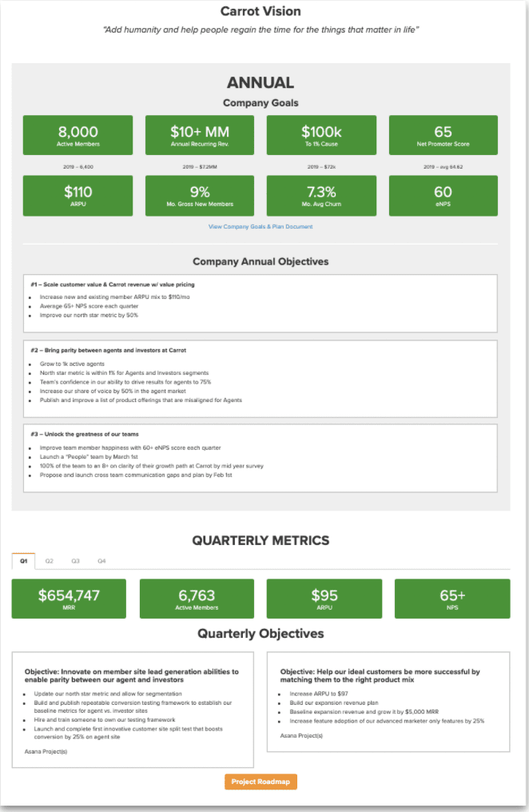Click the 6,763 Active Members quarterly card
The height and width of the screenshot is (812, 529).
coord(197,599)
